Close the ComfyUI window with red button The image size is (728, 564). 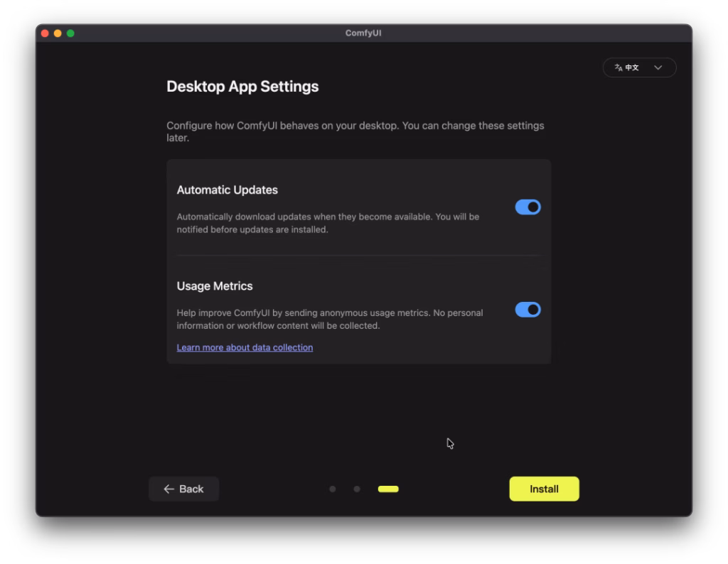(x=45, y=33)
